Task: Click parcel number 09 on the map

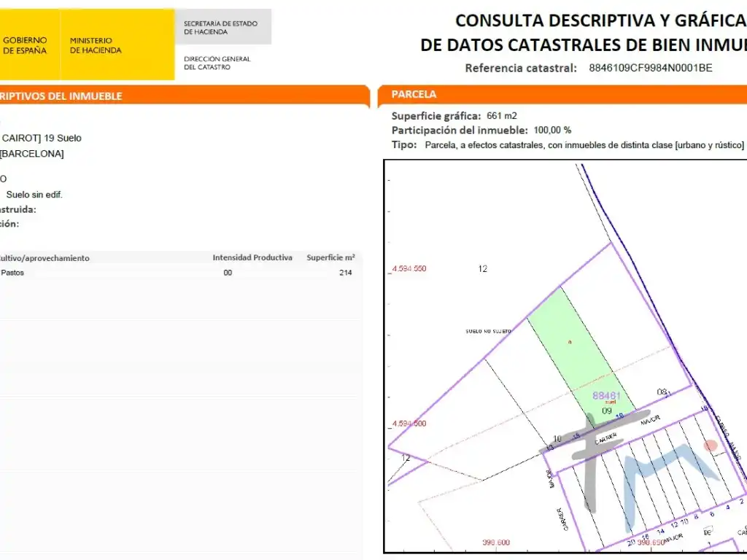Action: tap(606, 411)
